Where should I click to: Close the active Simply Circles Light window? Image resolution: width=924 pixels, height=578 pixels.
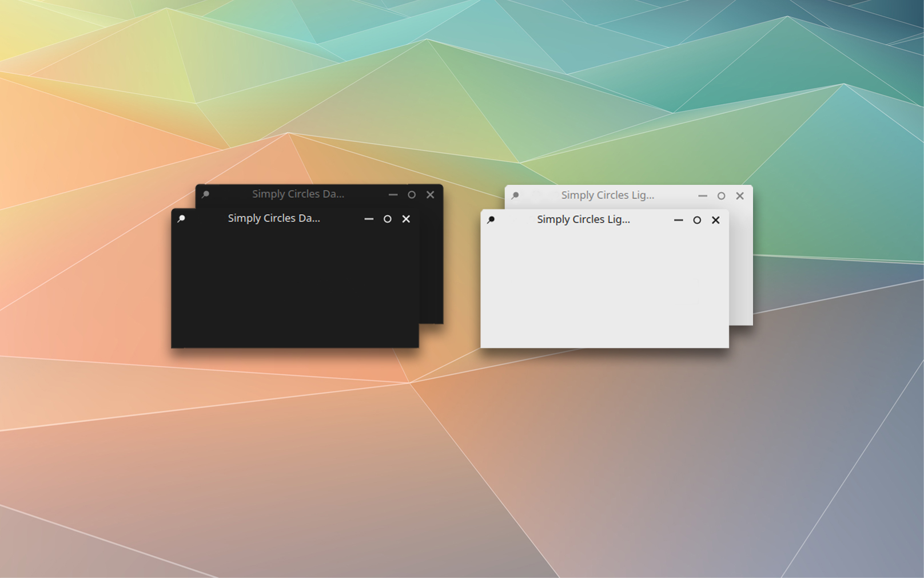(715, 220)
